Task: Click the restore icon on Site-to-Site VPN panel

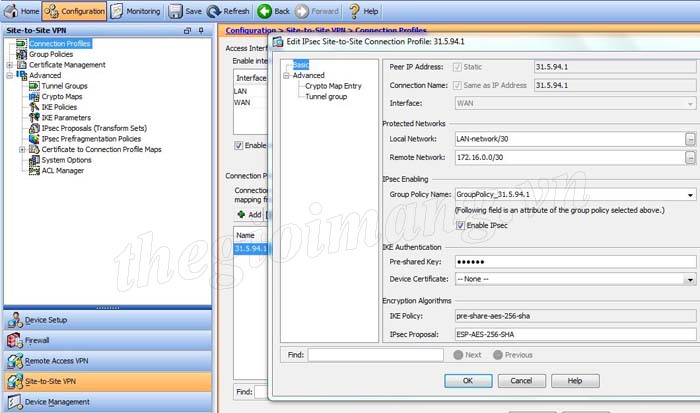Action: [x=188, y=30]
